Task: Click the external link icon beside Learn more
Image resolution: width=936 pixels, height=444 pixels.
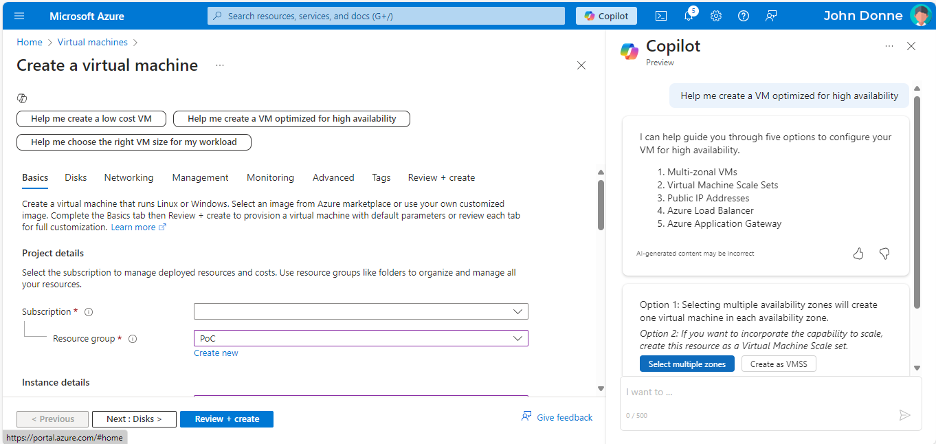Action: 162,227
